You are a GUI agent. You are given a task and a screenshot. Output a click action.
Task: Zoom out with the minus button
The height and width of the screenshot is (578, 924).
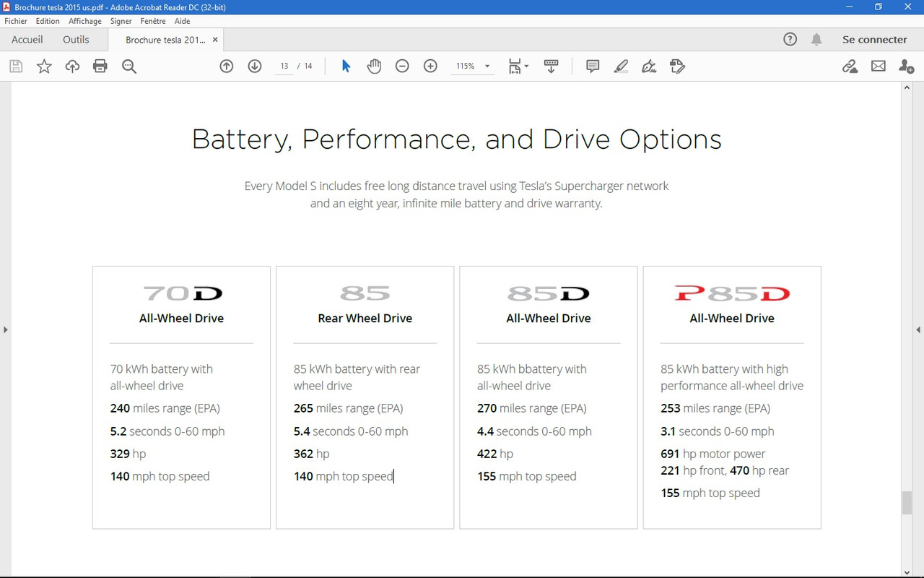pyautogui.click(x=402, y=66)
